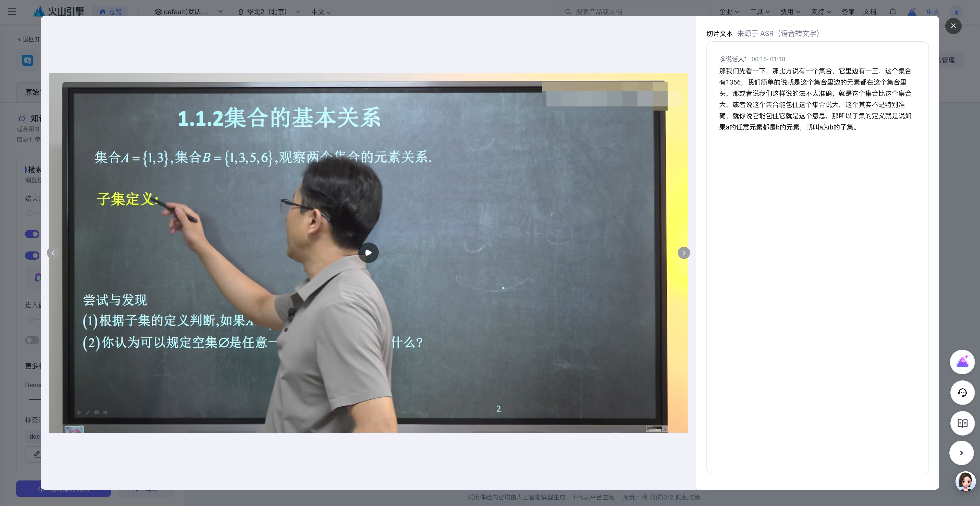
Task: Open the notification bell
Action: (892, 12)
